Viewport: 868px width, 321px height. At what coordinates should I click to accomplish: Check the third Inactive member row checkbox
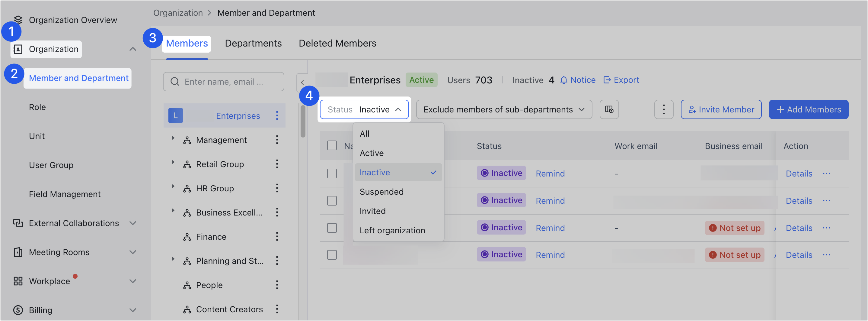[x=332, y=228]
